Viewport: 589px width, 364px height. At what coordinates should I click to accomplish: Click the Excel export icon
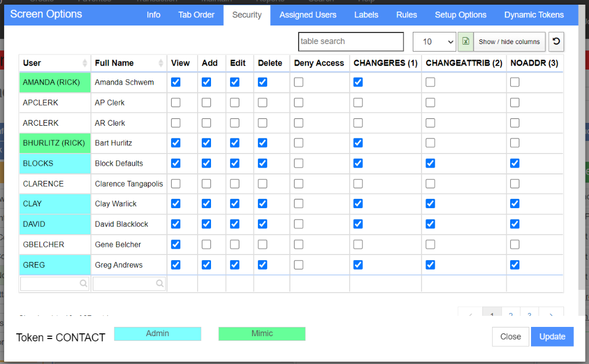(x=466, y=41)
